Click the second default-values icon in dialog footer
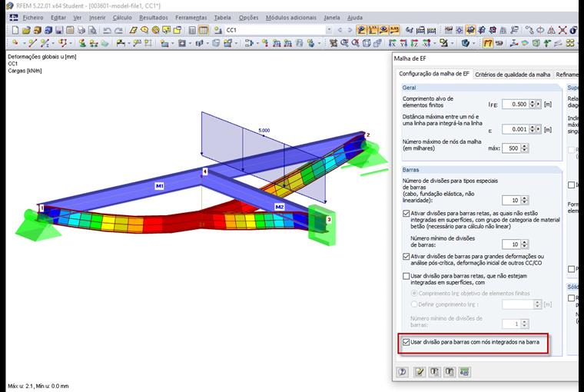The image size is (584, 392). tap(450, 371)
